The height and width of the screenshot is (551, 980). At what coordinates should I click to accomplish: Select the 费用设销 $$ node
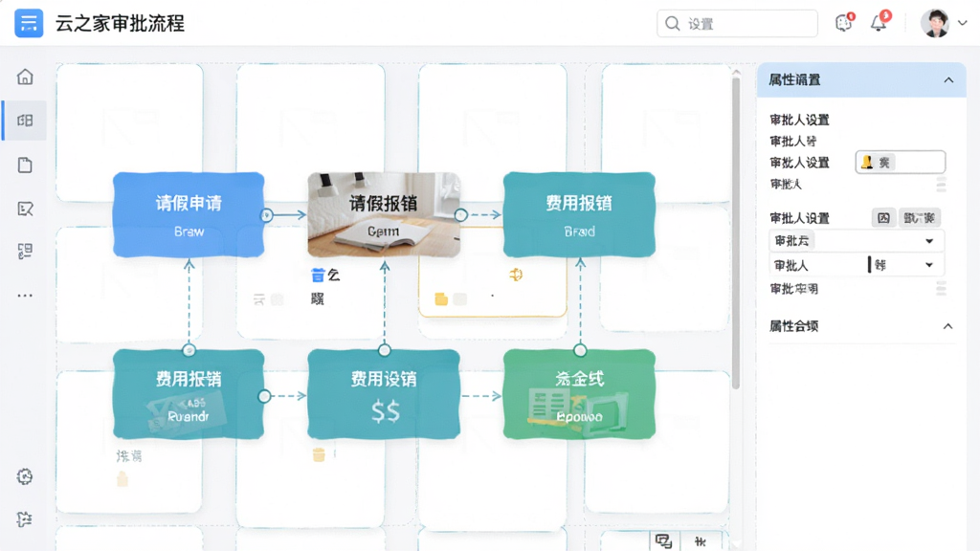pos(384,394)
